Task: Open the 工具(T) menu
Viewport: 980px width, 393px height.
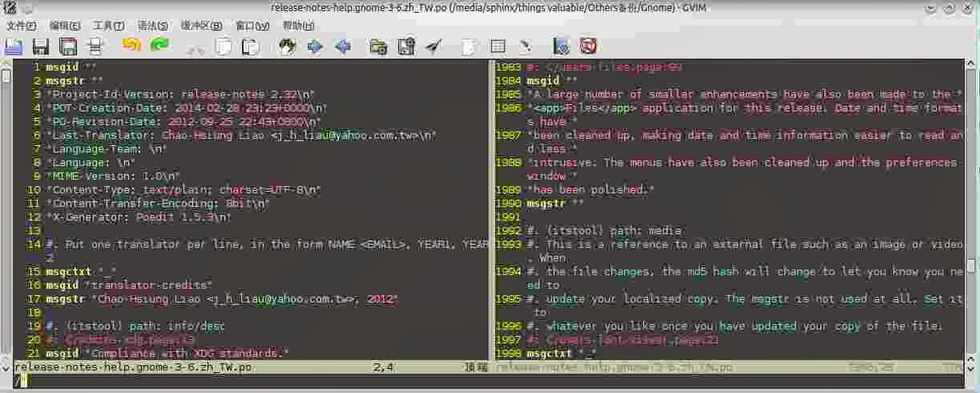Action: pos(108,26)
